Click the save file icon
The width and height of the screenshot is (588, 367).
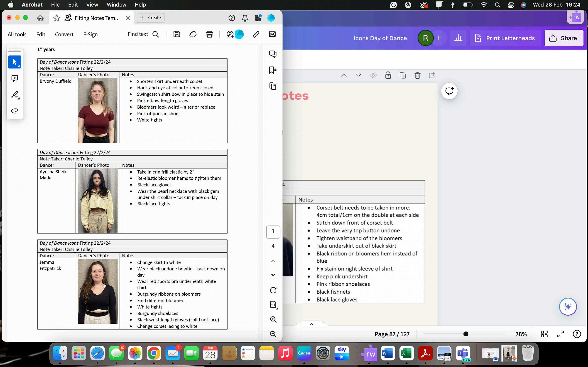(177, 34)
